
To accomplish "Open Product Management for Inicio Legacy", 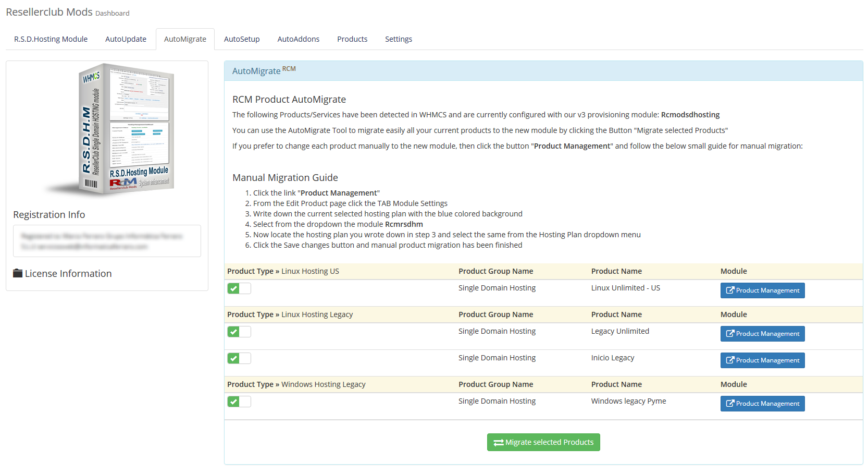I will [762, 360].
